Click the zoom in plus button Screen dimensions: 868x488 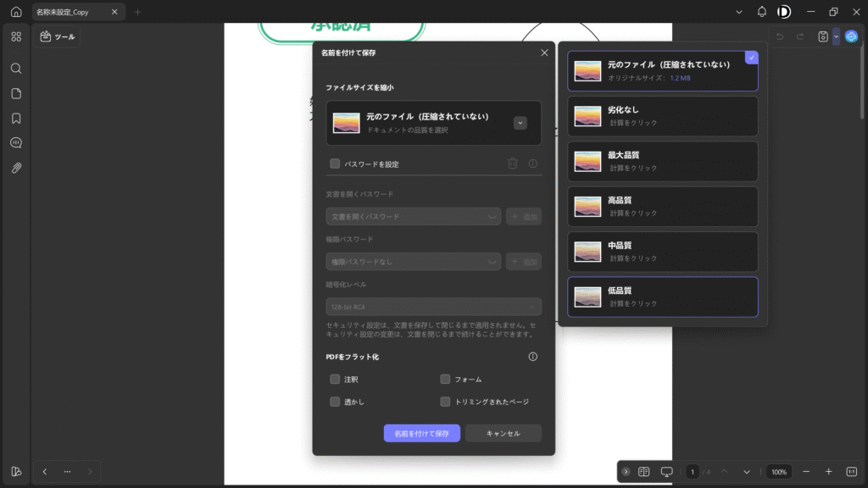[828, 472]
